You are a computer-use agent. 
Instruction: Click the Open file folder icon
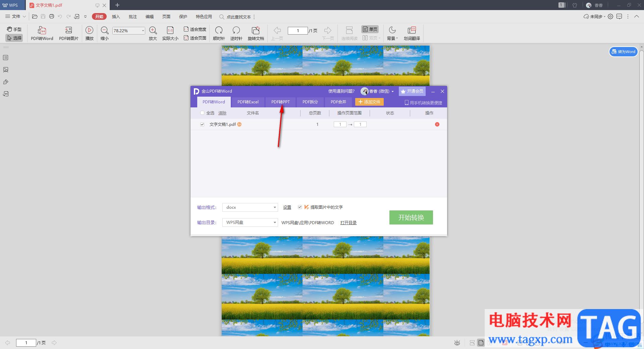(35, 16)
